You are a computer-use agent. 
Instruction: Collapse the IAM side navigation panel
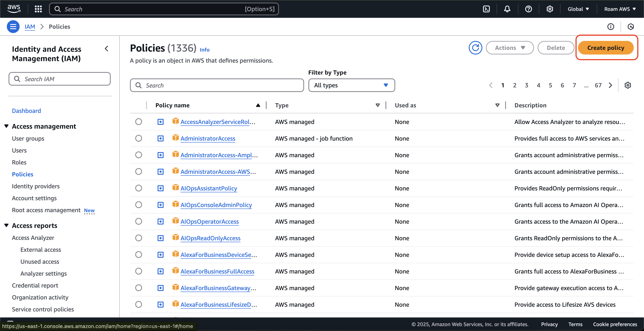(x=107, y=49)
